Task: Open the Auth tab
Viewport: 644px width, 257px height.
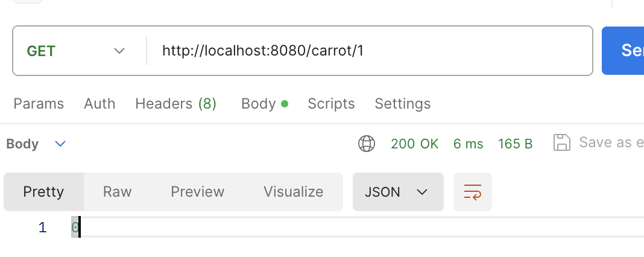Action: pyautogui.click(x=99, y=104)
